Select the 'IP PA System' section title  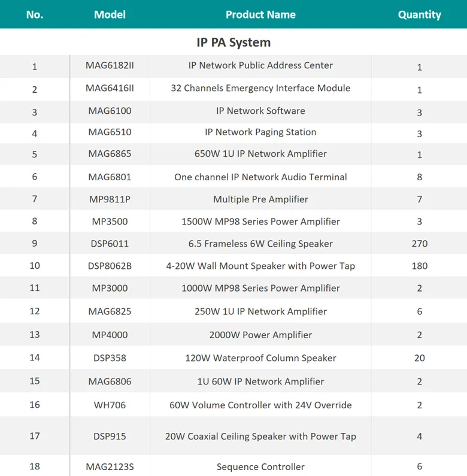pos(233,42)
